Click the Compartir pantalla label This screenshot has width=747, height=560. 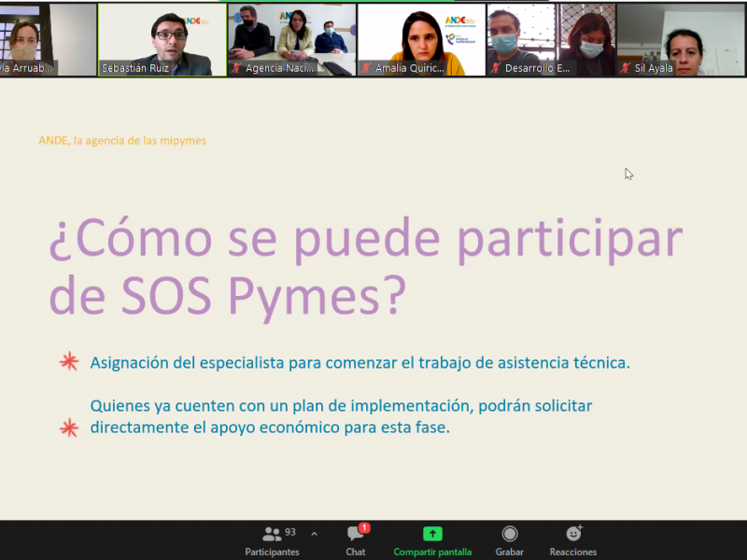coord(432,552)
